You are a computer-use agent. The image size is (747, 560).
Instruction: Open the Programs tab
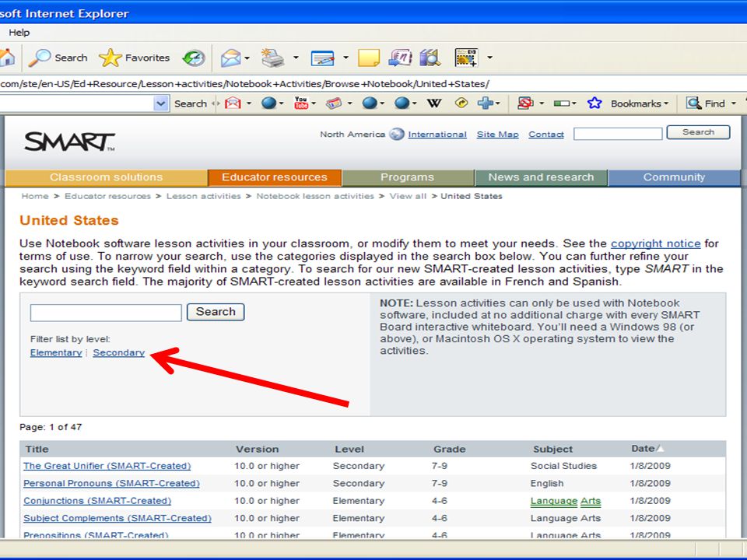[407, 177]
